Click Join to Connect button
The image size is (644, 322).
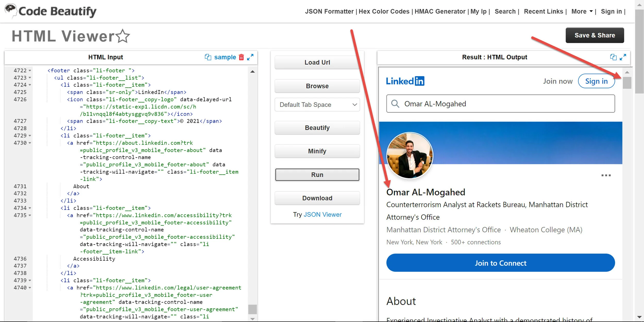point(501,263)
